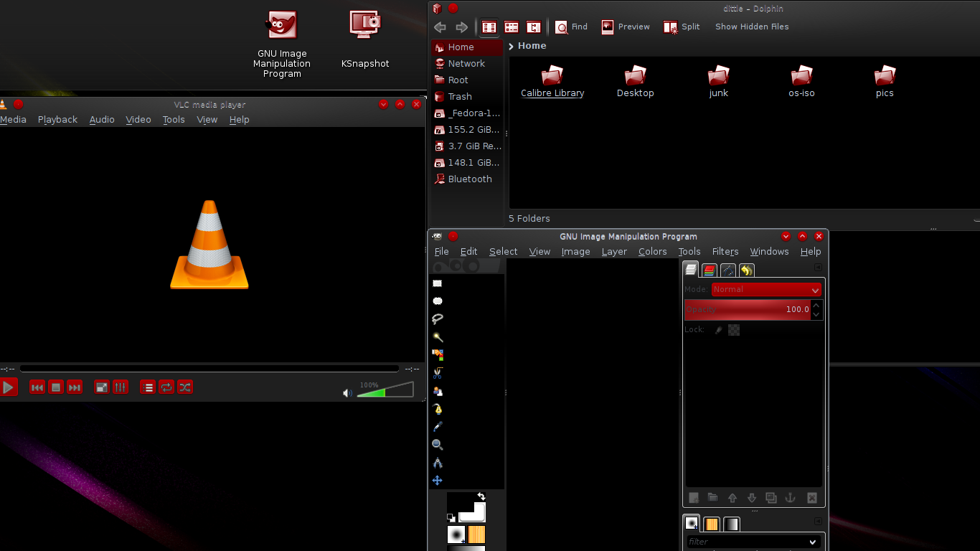This screenshot has height=551, width=980.
Task: Select the Foreground Select tool
Action: tap(438, 391)
